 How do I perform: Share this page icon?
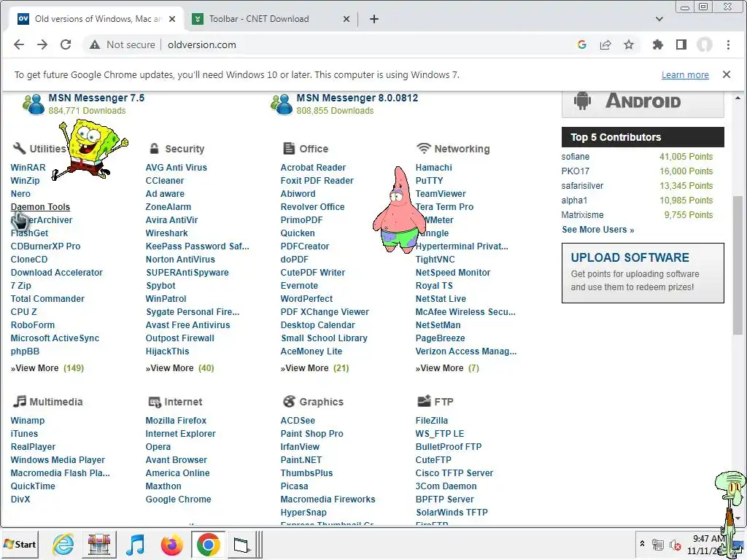(x=605, y=44)
